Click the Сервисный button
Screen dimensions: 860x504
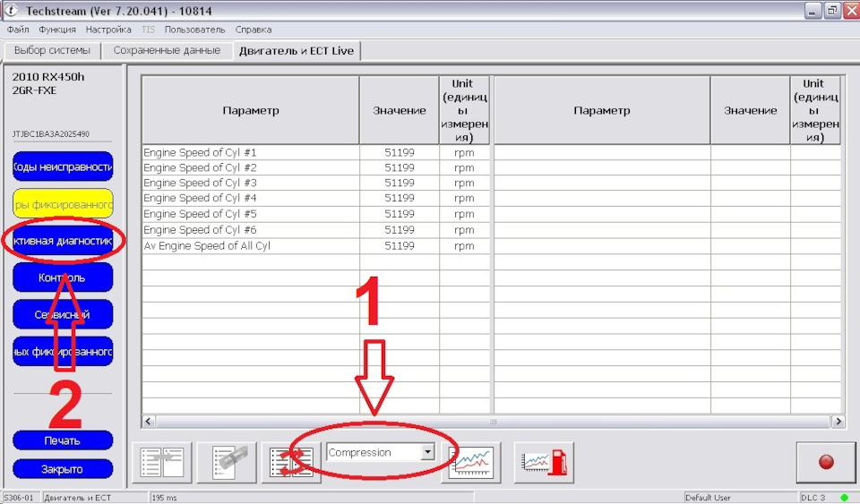pyautogui.click(x=63, y=315)
